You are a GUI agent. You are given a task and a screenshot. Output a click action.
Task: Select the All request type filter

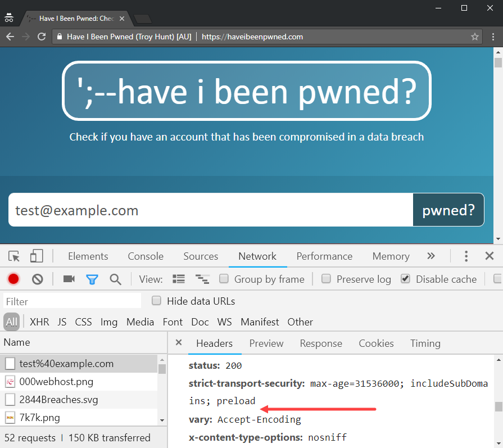coord(12,322)
